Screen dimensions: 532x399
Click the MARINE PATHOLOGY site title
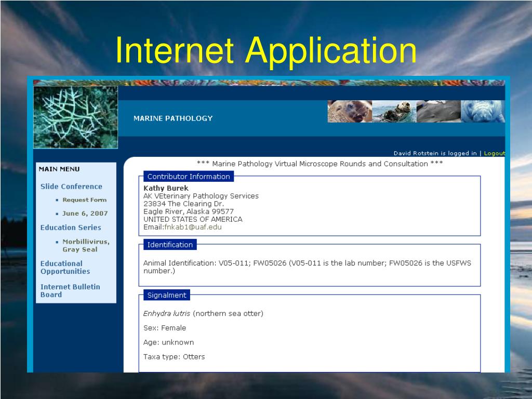pos(173,118)
